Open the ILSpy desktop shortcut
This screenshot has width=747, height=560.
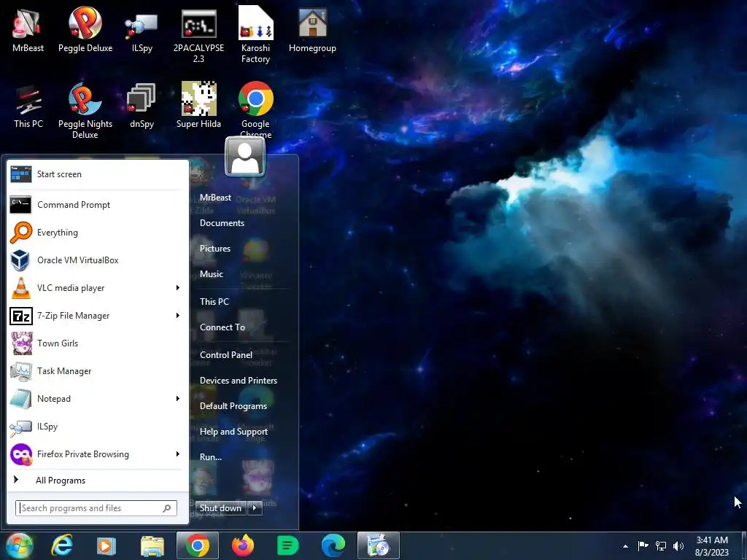tap(142, 30)
